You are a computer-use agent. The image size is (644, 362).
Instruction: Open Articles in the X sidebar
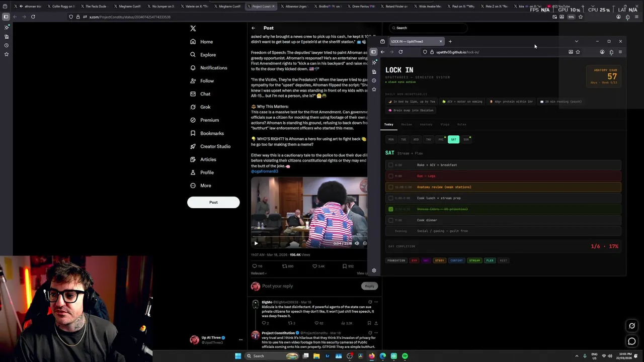[x=203, y=159]
